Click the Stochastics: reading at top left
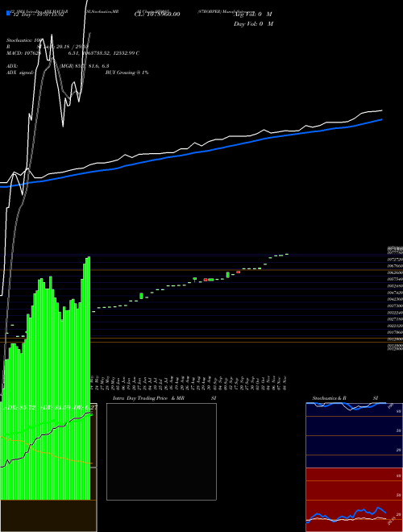The width and height of the screenshot is (403, 532). [x=23, y=40]
